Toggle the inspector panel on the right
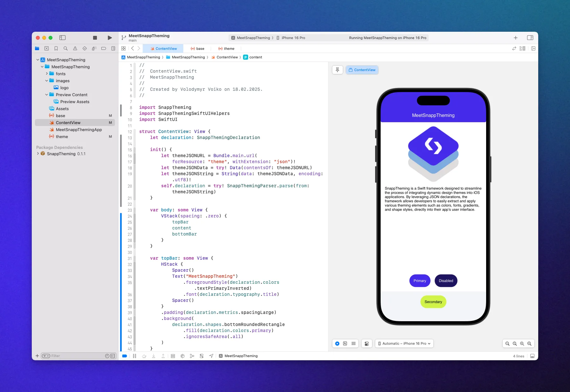 click(x=530, y=38)
